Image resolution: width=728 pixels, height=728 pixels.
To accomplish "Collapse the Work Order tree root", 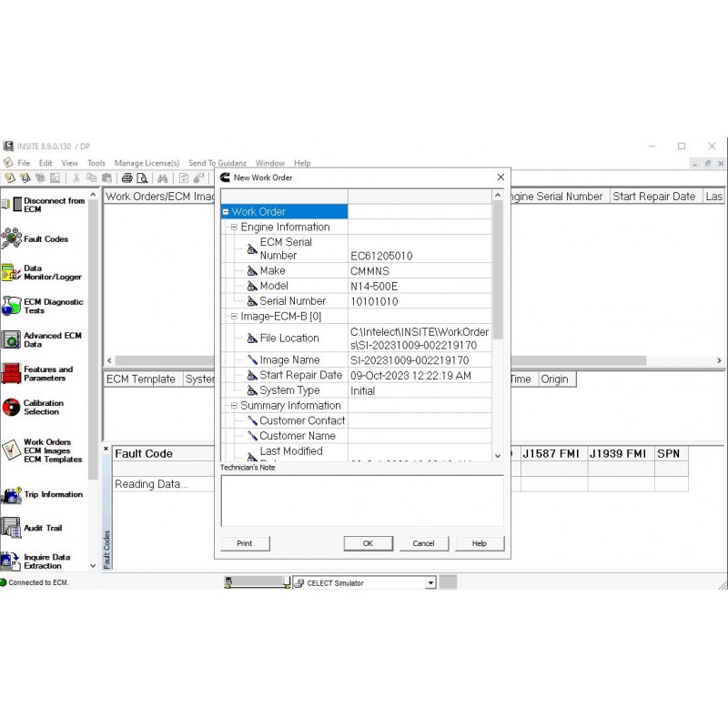I will (x=226, y=212).
